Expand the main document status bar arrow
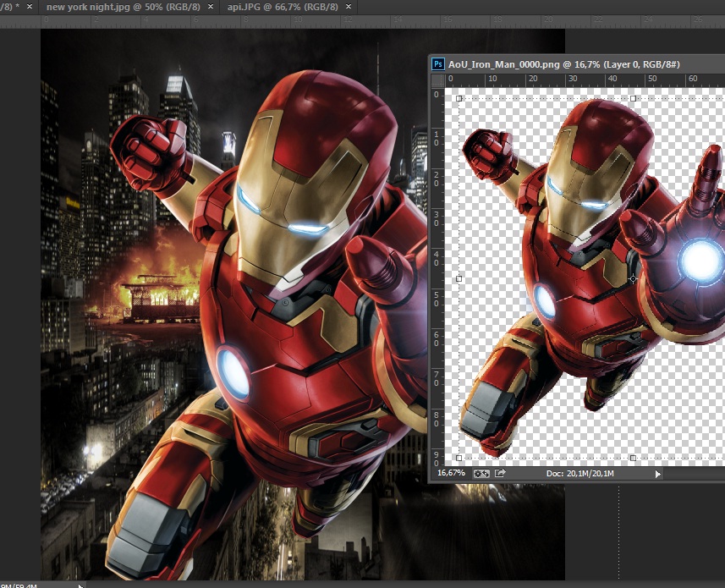 point(81,585)
